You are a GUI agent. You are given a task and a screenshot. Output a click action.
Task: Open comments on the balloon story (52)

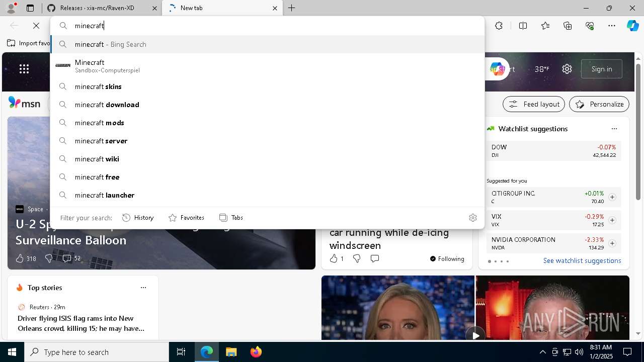71,258
